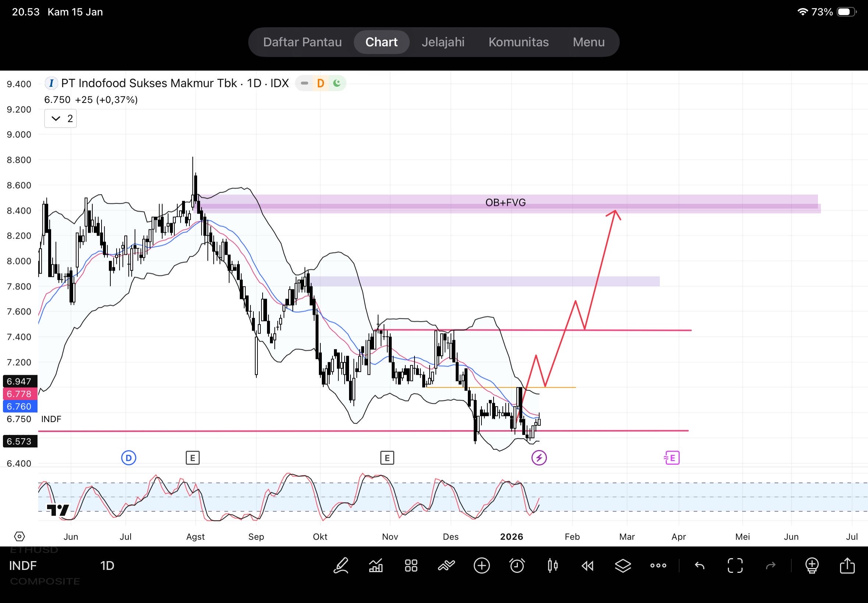This screenshot has width=868, height=603.
Task: Share the chart with the share icon
Action: pyautogui.click(x=847, y=565)
